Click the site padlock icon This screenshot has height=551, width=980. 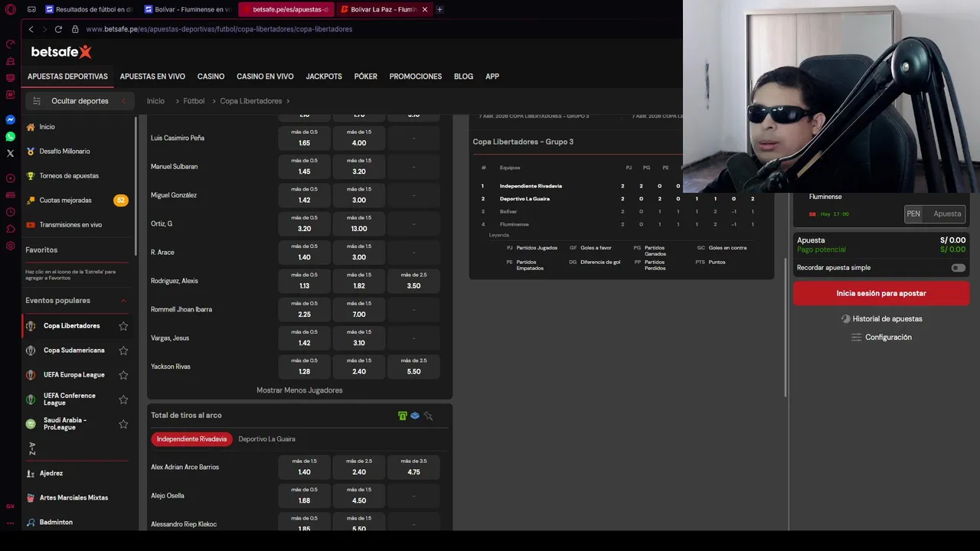pos(75,29)
